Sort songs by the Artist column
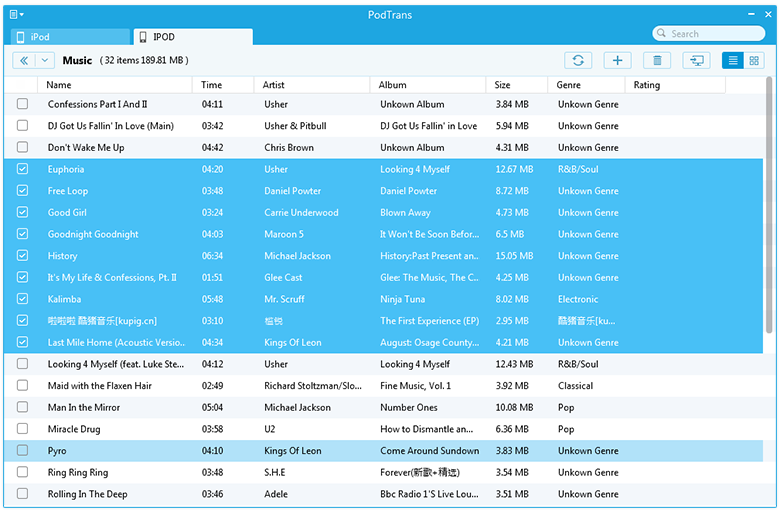Image resolution: width=780 pixels, height=512 pixels. (x=311, y=85)
